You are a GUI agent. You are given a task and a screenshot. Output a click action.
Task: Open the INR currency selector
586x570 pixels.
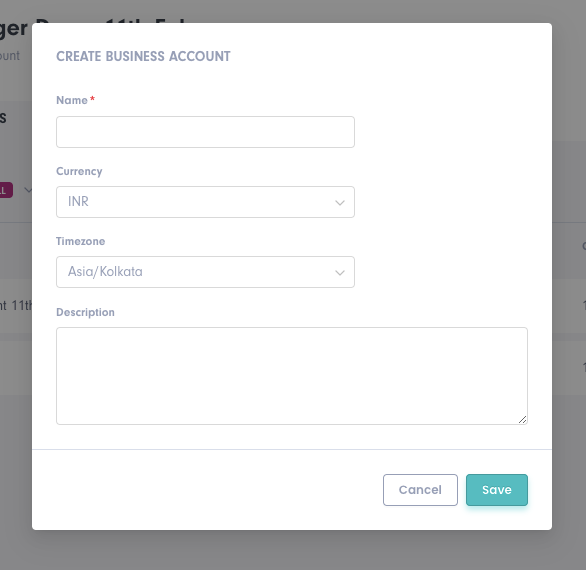[205, 202]
